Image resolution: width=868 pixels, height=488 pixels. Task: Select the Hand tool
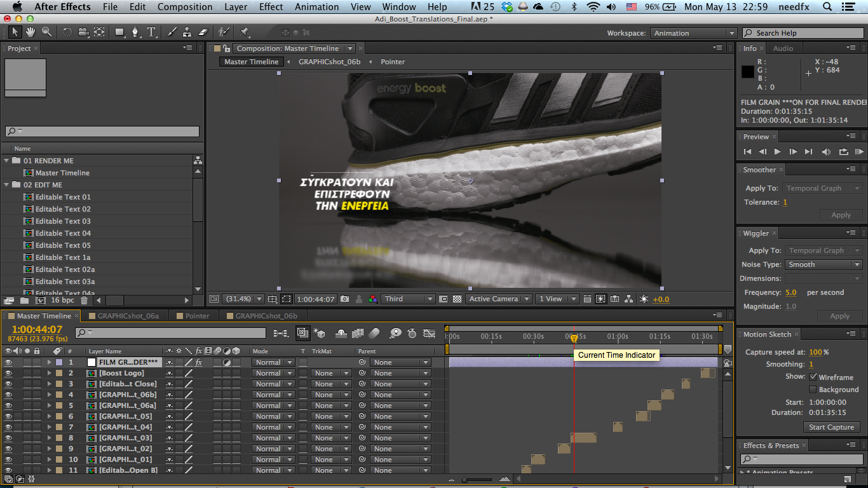coord(31,32)
